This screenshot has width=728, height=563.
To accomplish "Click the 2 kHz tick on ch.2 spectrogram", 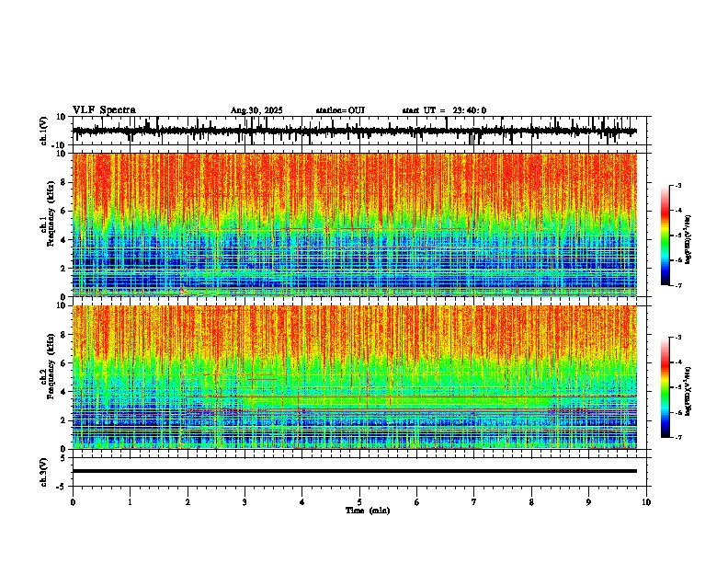I will (64, 420).
